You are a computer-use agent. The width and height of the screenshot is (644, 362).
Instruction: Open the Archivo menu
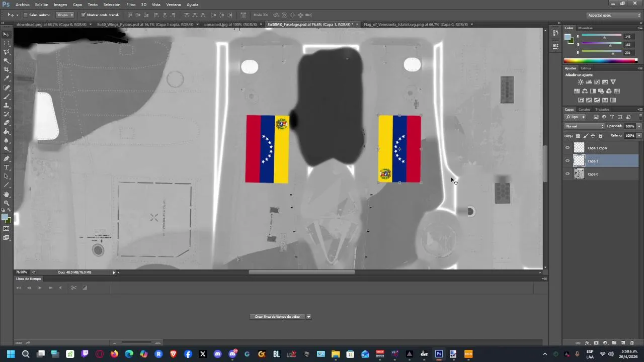coord(23,5)
